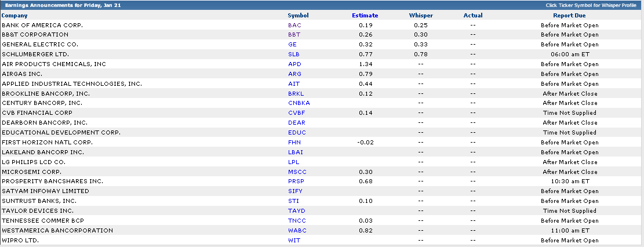The width and height of the screenshot is (644, 247).
Task: Click the Earnings Announcements for Friday, Jan 21 title
Action: click(63, 5)
